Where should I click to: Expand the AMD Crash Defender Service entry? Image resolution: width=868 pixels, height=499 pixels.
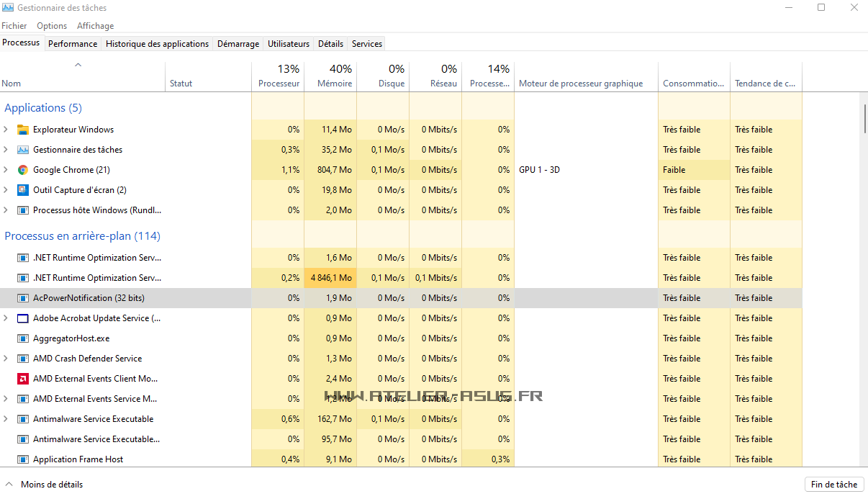point(6,359)
